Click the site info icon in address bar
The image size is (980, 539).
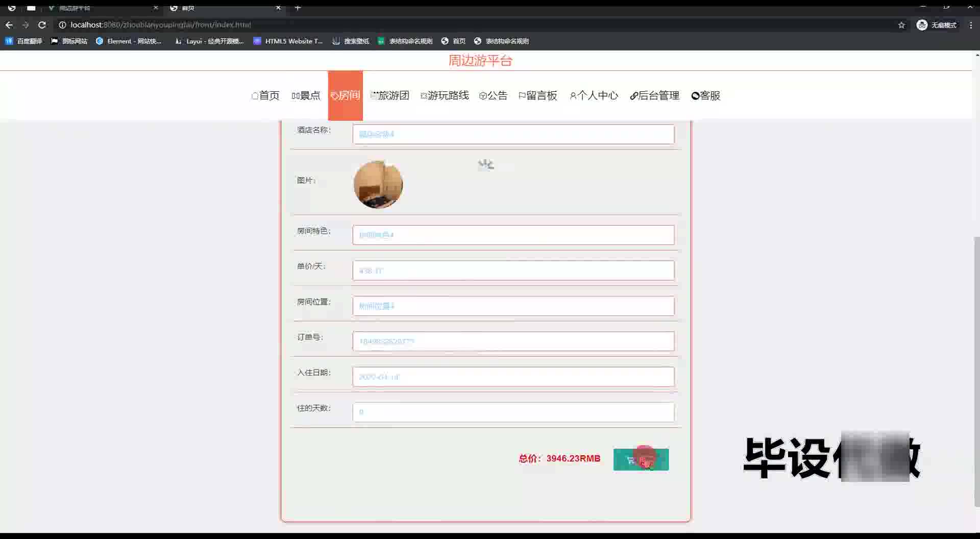pos(62,24)
